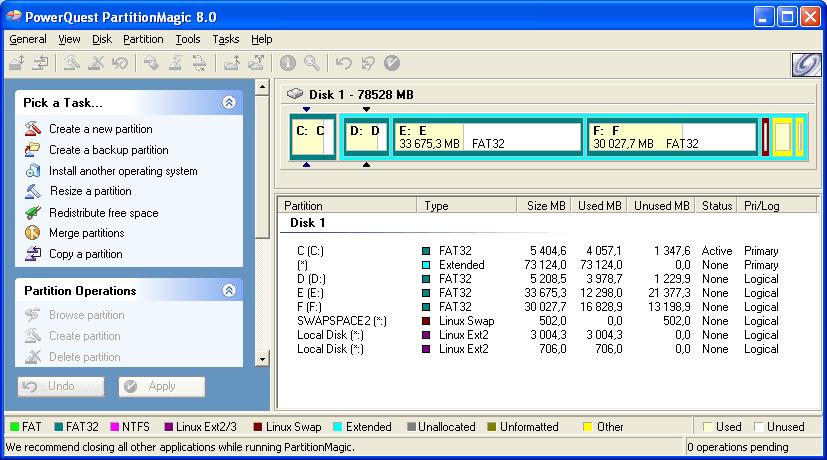The height and width of the screenshot is (460, 827).
Task: Select the E: 33 675,3 MB partition block
Action: (488, 137)
